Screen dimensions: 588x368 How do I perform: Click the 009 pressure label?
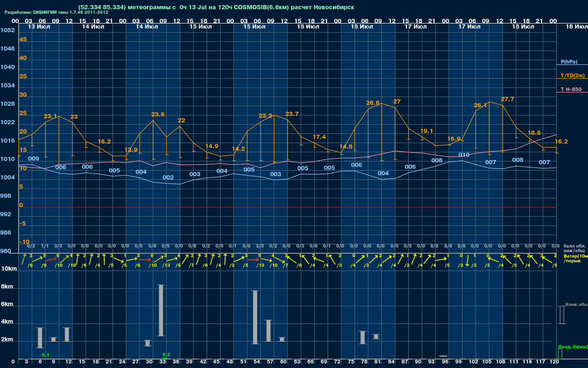click(34, 159)
